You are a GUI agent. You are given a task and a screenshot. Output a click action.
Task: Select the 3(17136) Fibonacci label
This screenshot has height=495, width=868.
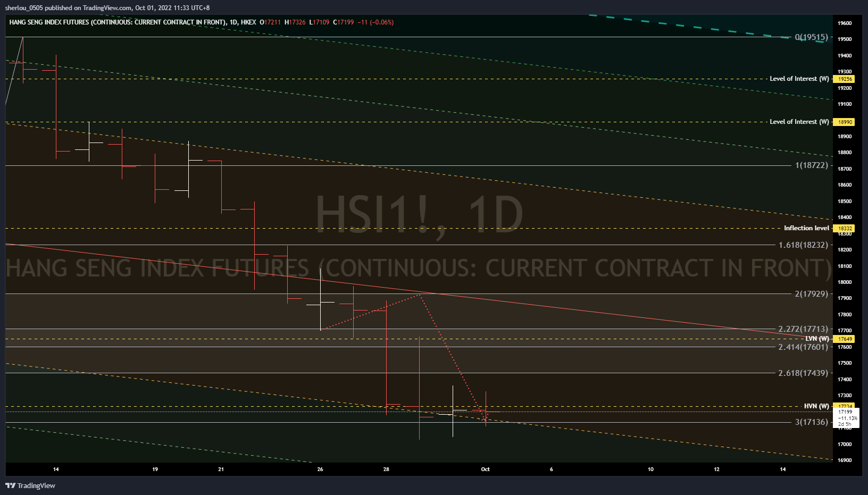[812, 422]
